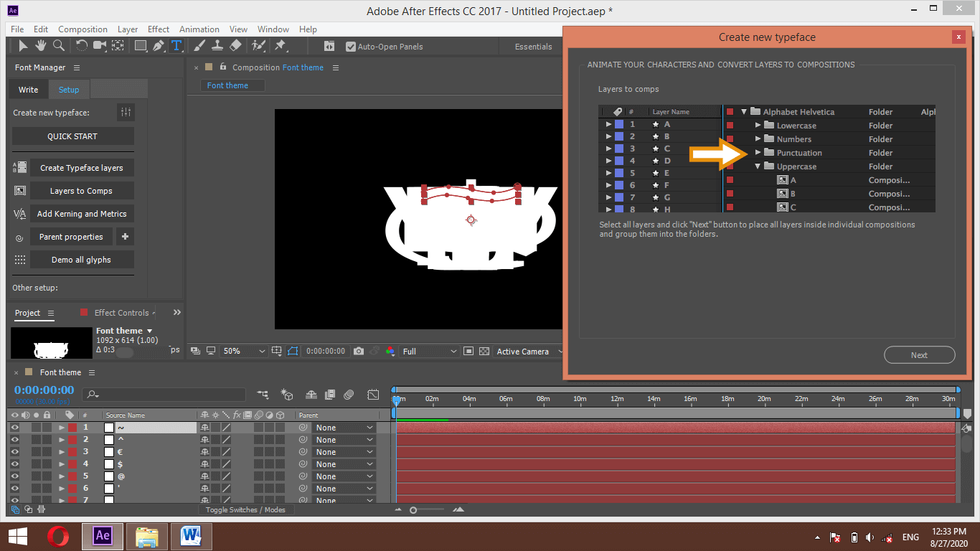Expand the Punctuation folder

758,152
